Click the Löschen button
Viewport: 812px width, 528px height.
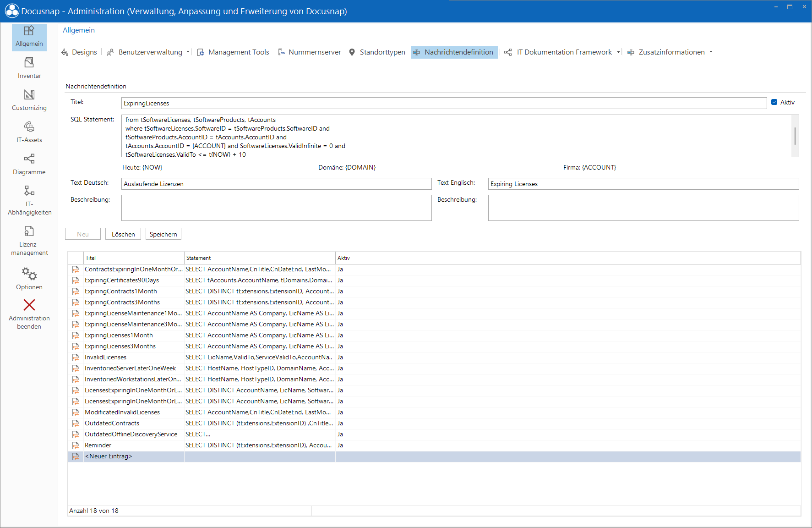(123, 234)
